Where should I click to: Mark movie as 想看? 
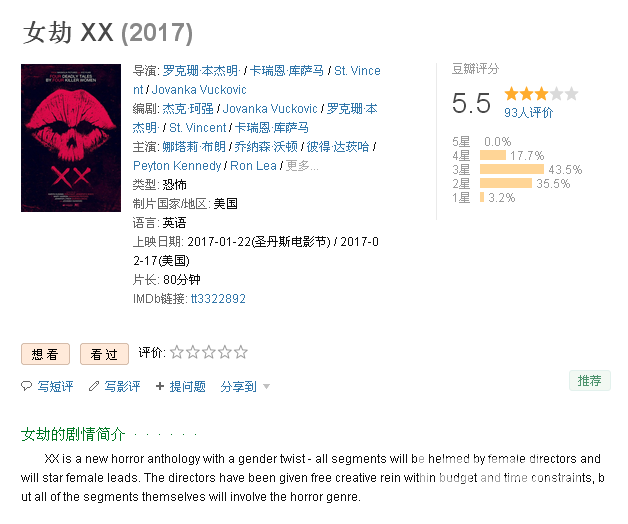pyautogui.click(x=45, y=354)
